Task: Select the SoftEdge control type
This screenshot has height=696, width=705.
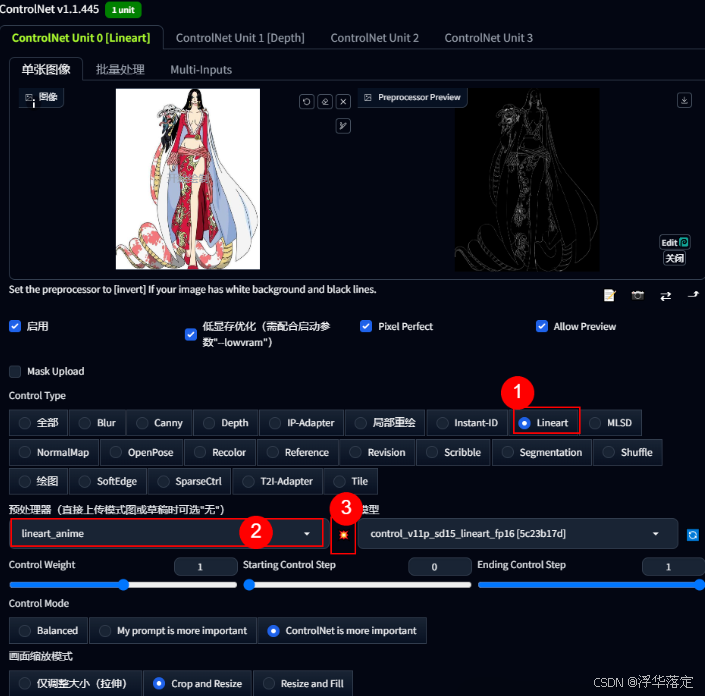Action: coord(108,481)
